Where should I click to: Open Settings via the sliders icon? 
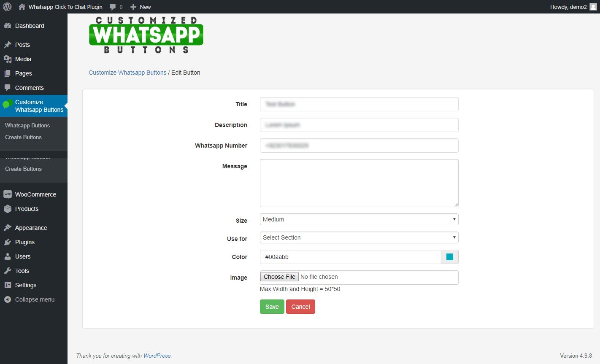(8, 285)
